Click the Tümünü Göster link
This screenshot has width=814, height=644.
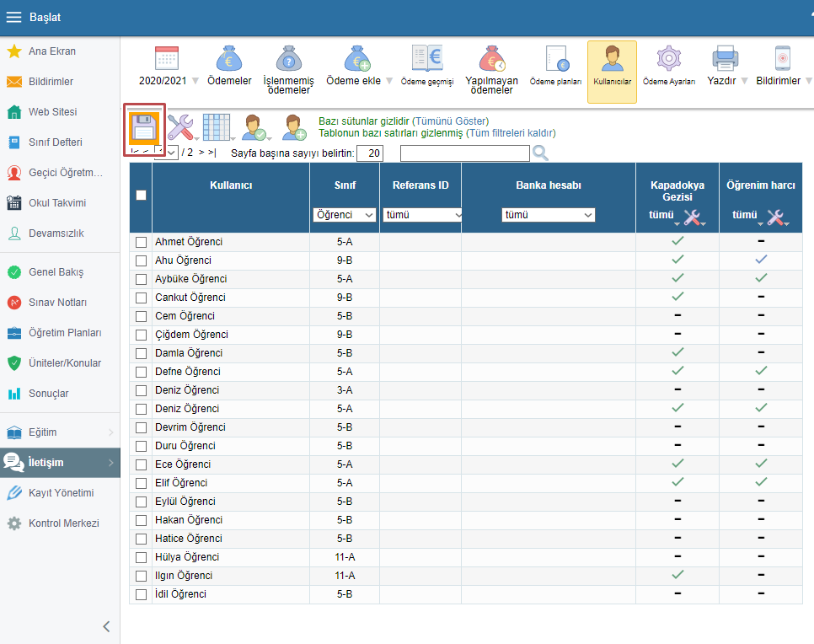pos(450,121)
